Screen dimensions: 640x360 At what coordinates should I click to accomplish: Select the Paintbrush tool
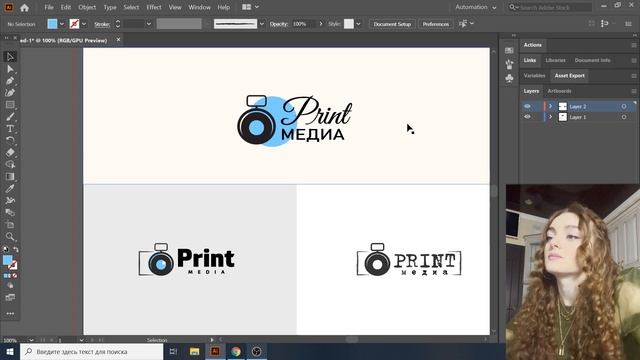[10, 117]
